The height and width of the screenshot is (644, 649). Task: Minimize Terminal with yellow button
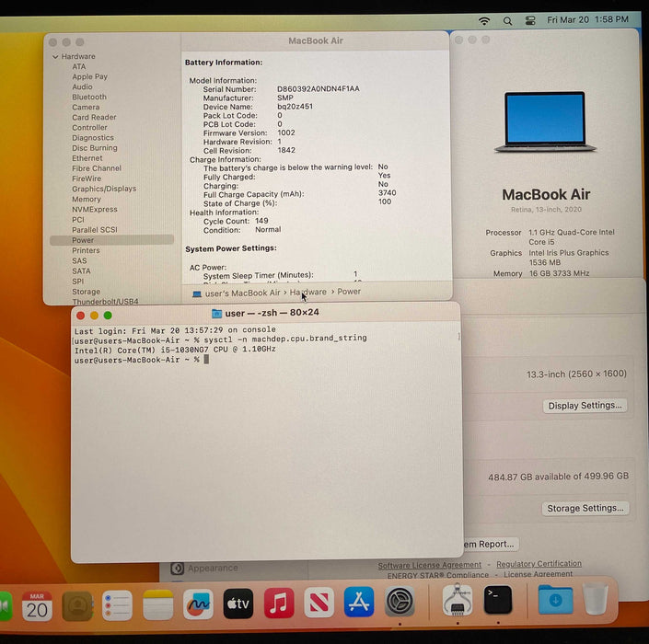tap(95, 316)
